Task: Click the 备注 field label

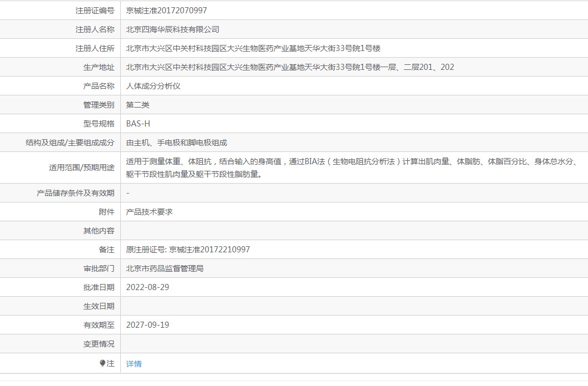Action: (106, 250)
